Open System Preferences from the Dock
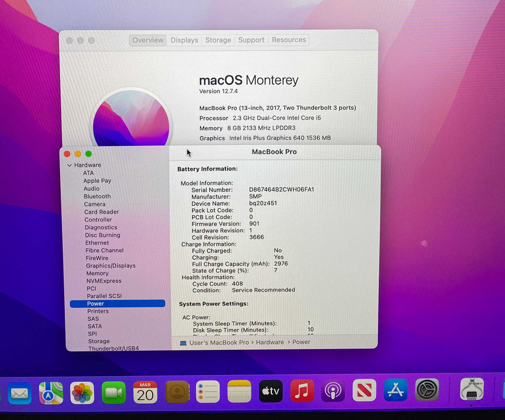 (x=427, y=390)
